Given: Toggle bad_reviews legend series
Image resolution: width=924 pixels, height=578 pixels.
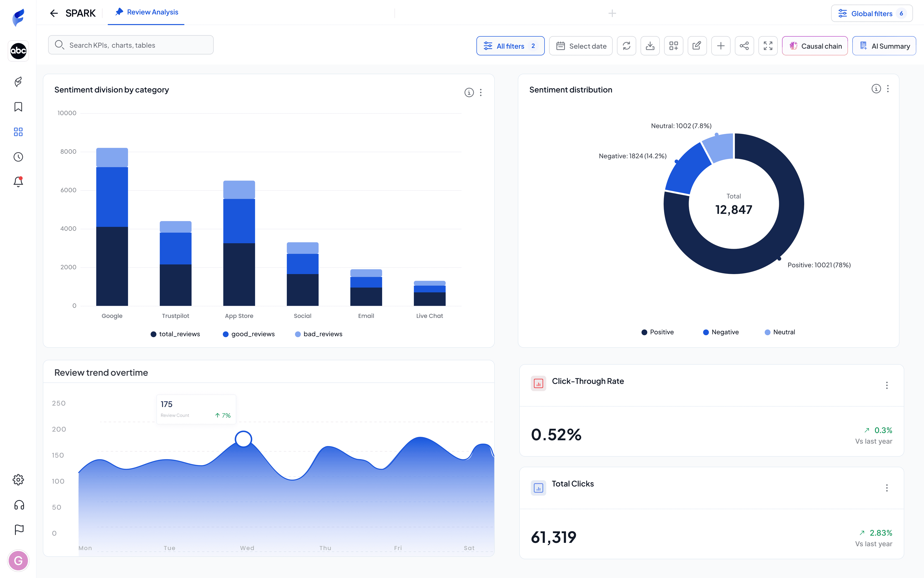Looking at the screenshot, I should (x=319, y=334).
